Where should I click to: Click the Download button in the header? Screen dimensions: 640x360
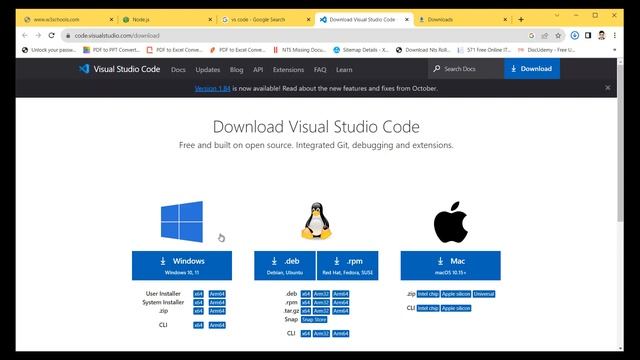pyautogui.click(x=532, y=69)
